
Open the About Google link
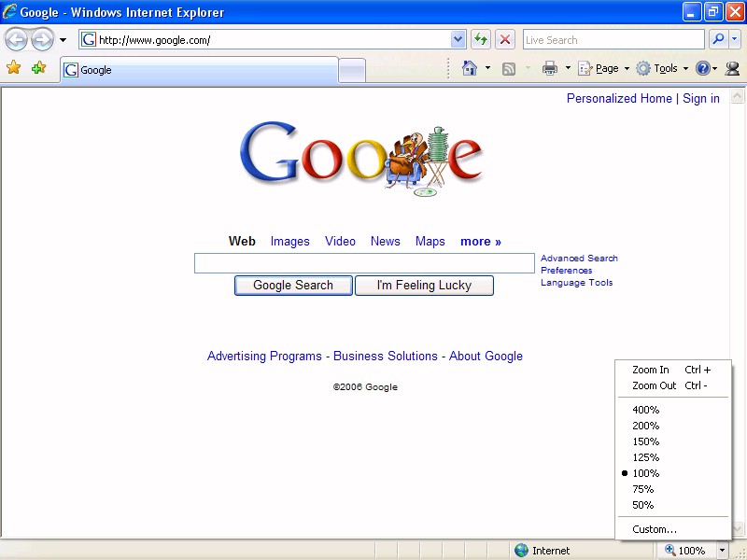click(486, 357)
